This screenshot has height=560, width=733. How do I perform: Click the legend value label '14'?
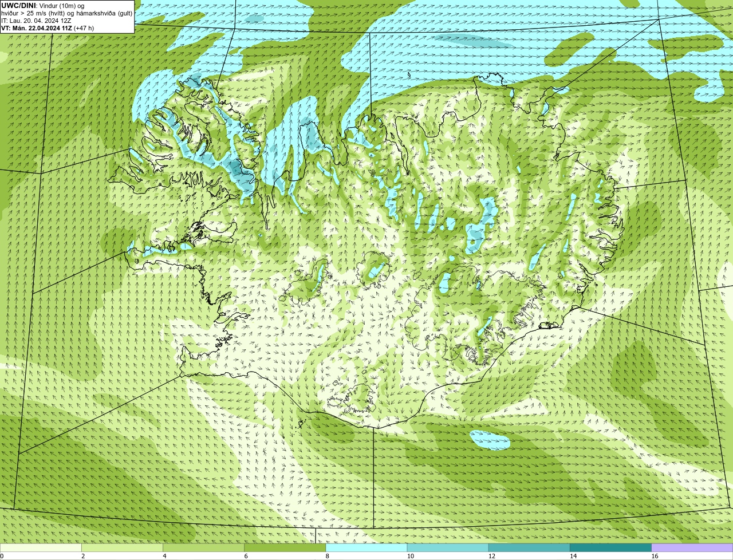point(573,556)
